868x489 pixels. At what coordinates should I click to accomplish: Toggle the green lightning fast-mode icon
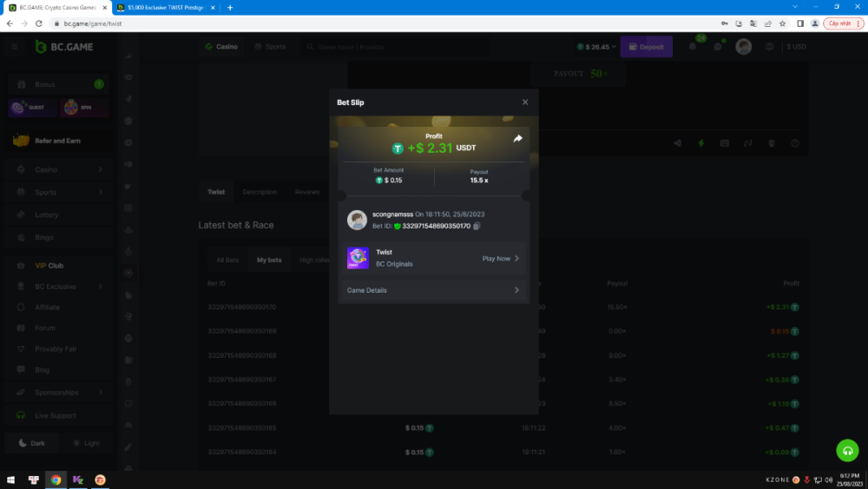pos(701,143)
